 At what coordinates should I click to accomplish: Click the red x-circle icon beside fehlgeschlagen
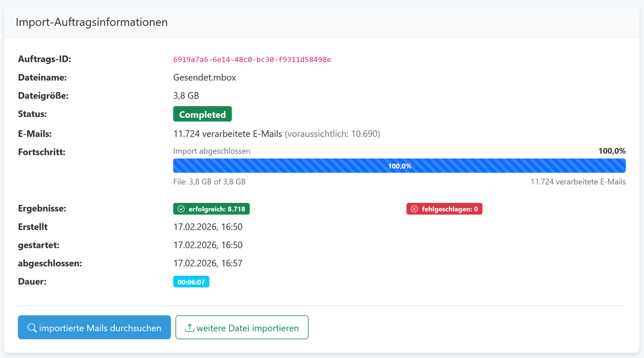(x=414, y=209)
